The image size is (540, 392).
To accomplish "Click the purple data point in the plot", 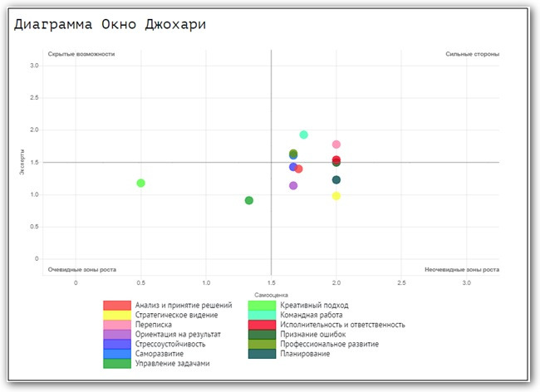I will tap(293, 185).
